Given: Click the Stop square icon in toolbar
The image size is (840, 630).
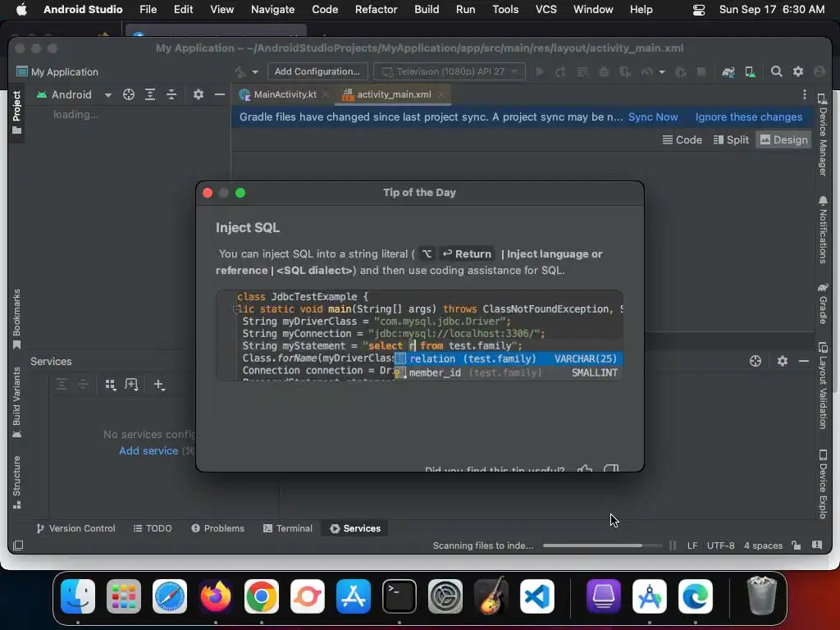Looking at the screenshot, I should pos(701,72).
